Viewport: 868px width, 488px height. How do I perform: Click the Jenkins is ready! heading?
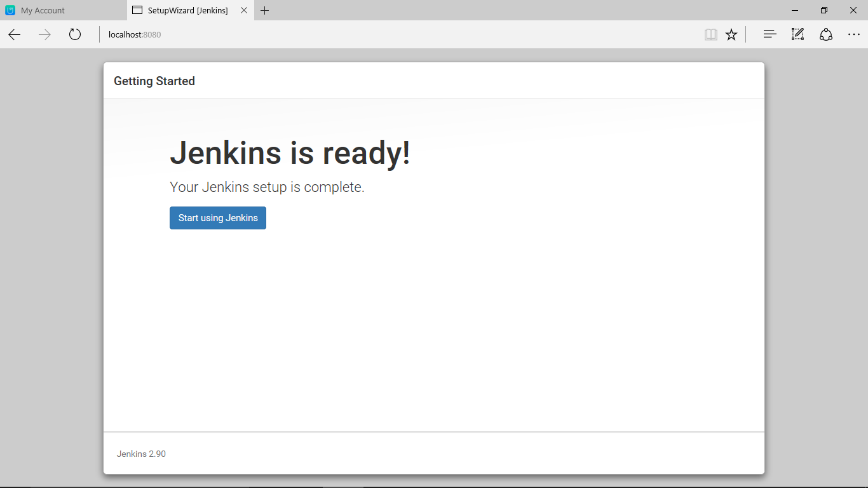pyautogui.click(x=290, y=152)
